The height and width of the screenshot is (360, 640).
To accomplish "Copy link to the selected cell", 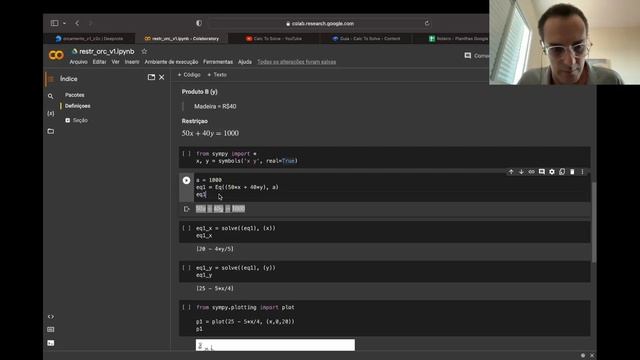I will (x=531, y=172).
